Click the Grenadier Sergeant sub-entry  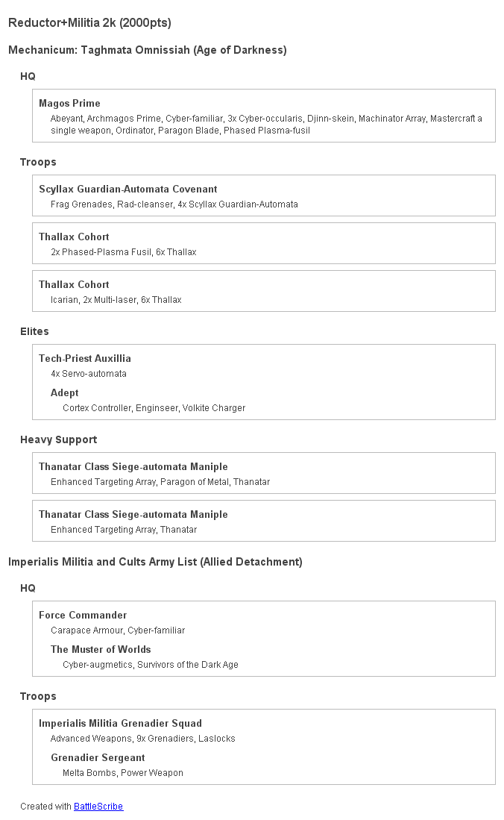pyautogui.click(x=98, y=757)
